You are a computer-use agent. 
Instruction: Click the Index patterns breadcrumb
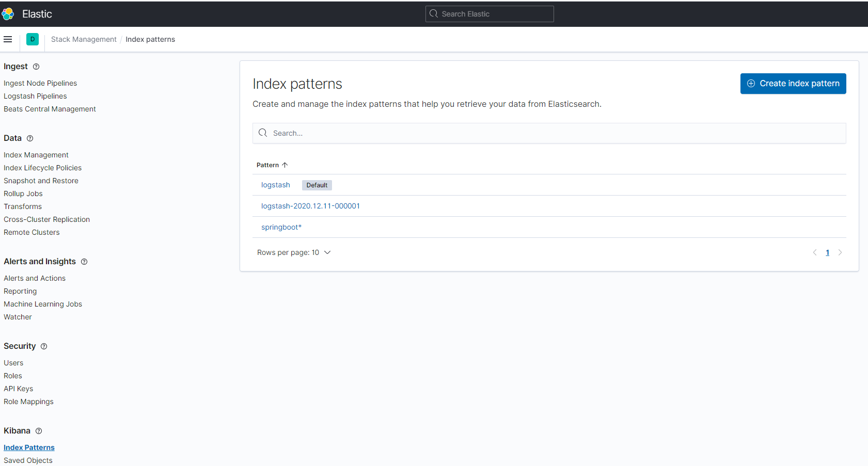150,39
